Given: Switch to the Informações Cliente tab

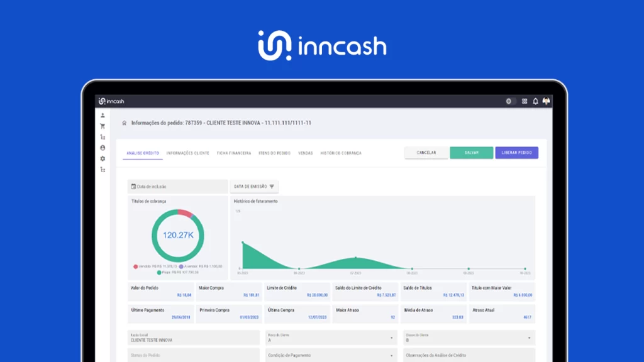Looking at the screenshot, I should pyautogui.click(x=187, y=153).
